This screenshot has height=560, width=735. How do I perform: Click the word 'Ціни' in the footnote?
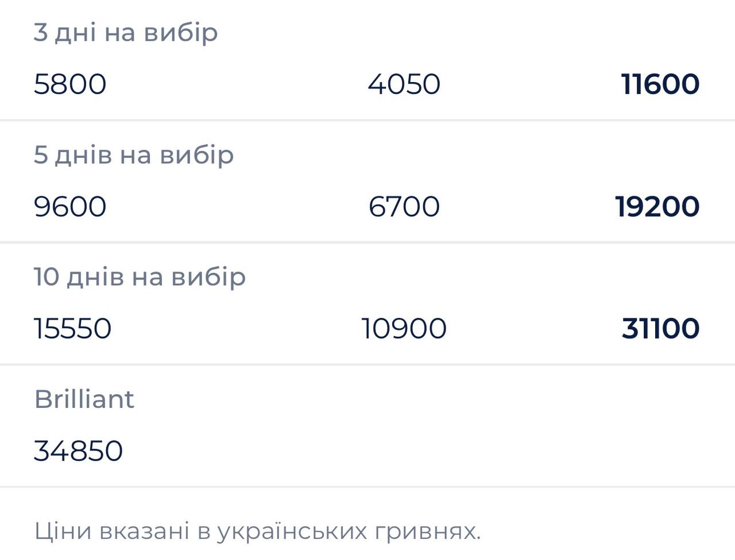point(62,531)
